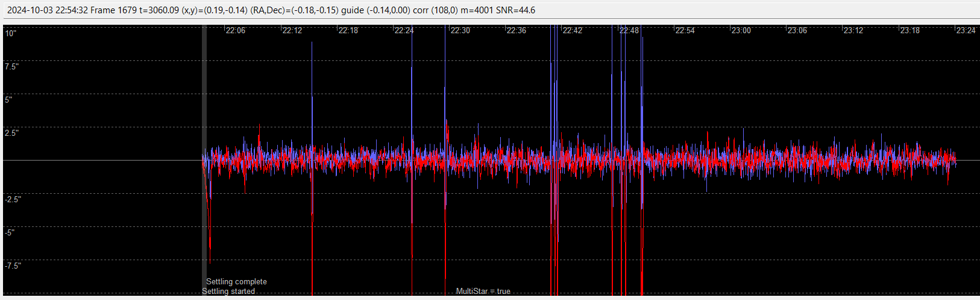Viewport: 980px width, 300px height.
Task: Select the -5" y-axis label
Action: (9, 233)
